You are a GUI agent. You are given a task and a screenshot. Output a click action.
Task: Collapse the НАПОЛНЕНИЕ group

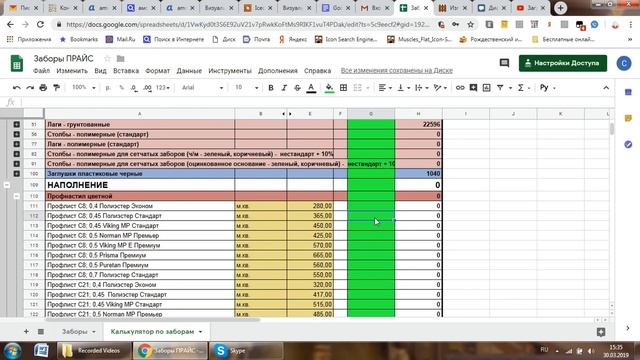pyautogui.click(x=7, y=185)
